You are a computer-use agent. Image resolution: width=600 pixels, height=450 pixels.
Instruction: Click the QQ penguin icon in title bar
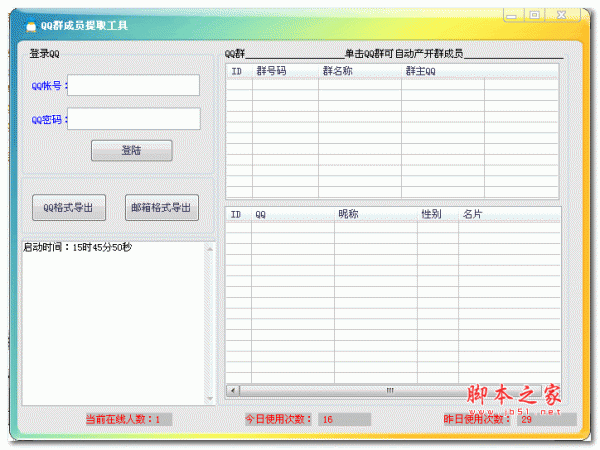coord(31,25)
